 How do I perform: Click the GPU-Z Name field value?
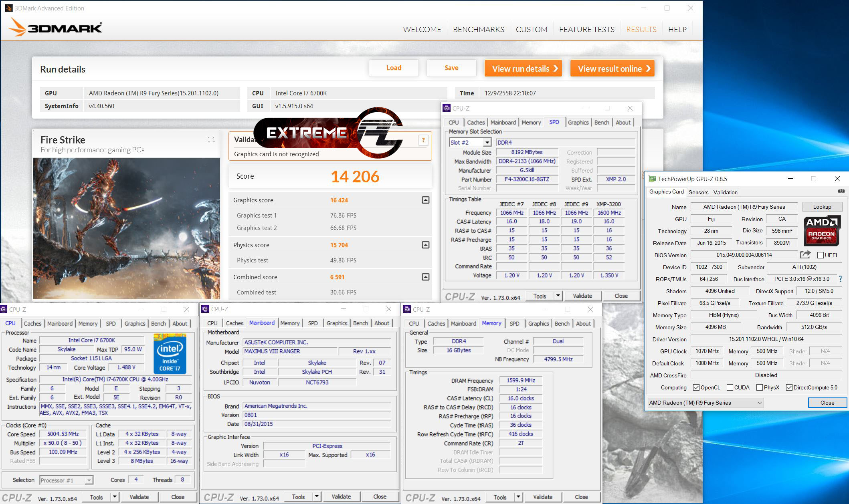click(x=744, y=207)
